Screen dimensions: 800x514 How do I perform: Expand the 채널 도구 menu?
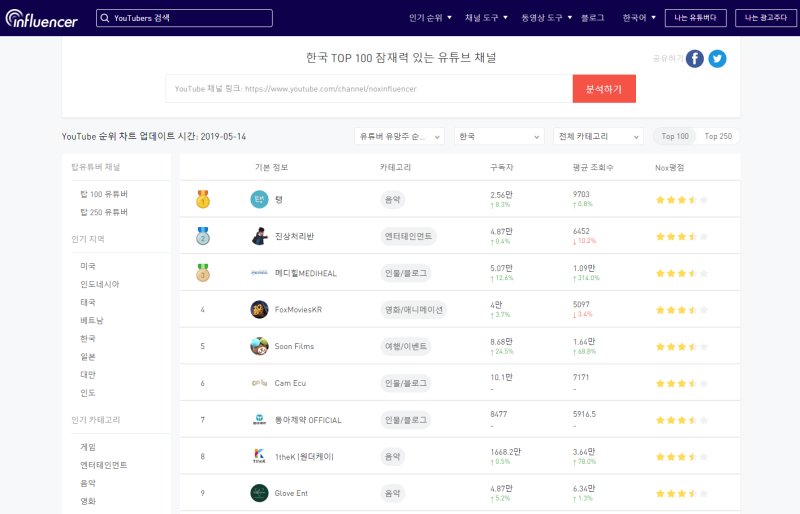point(486,18)
